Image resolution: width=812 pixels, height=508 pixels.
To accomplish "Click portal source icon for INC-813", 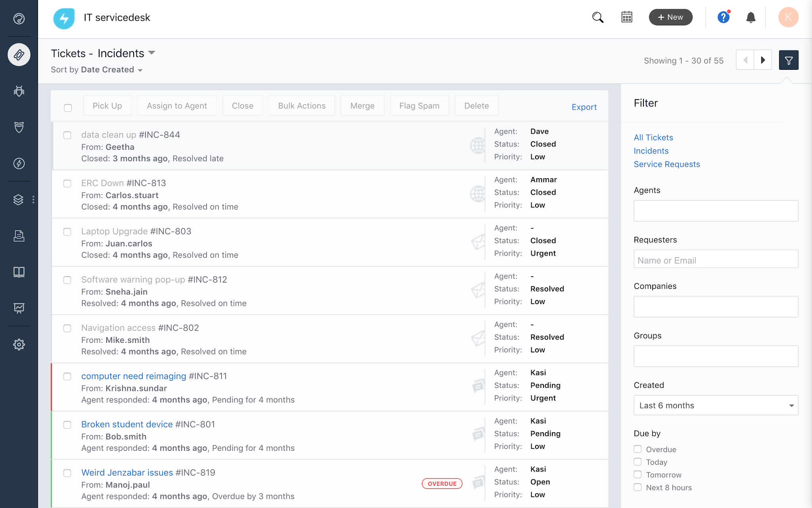I will [x=477, y=194].
